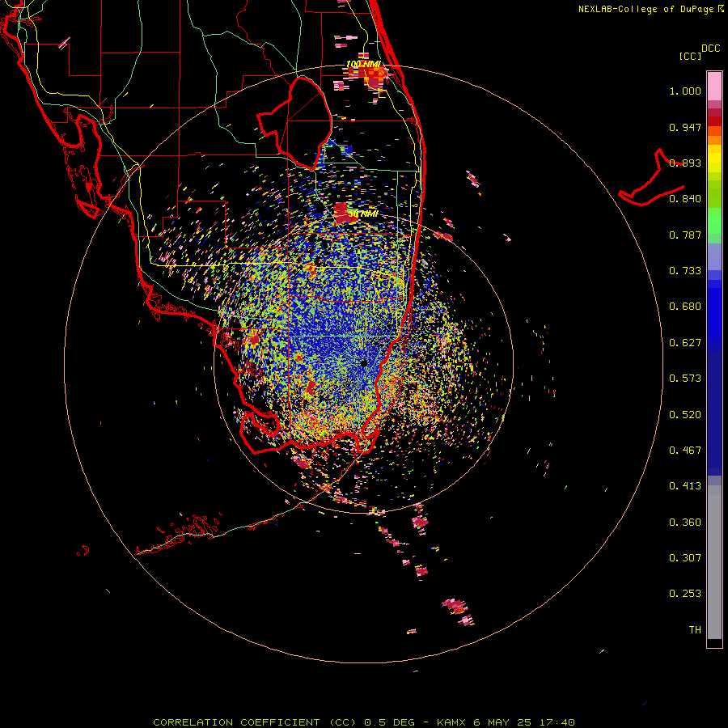Click the 0.413 scale value

pos(685,486)
